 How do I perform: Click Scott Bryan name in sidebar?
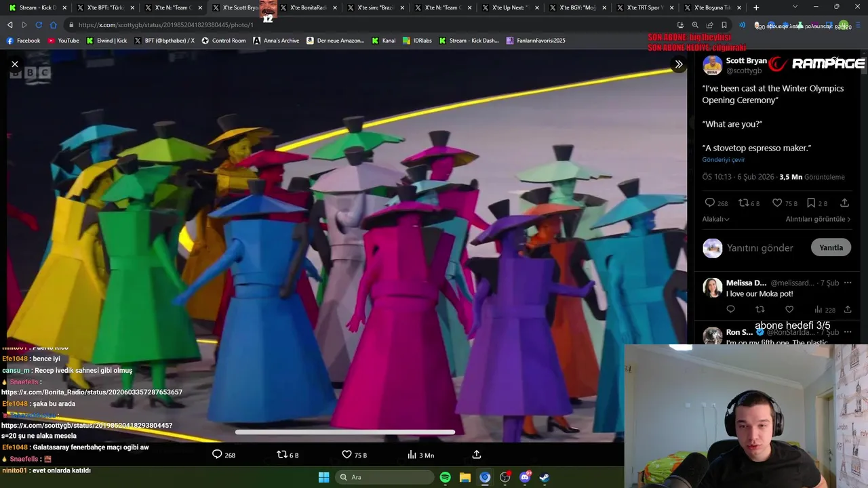click(746, 60)
